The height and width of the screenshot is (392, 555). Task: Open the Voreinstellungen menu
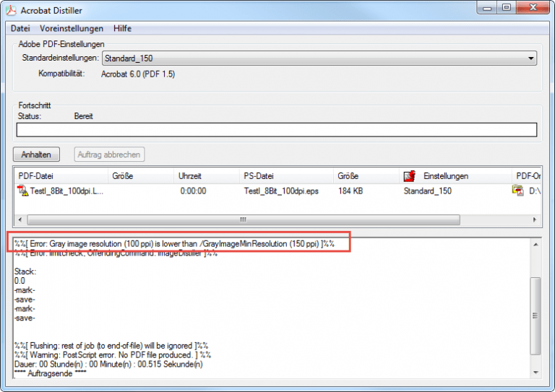pyautogui.click(x=71, y=28)
